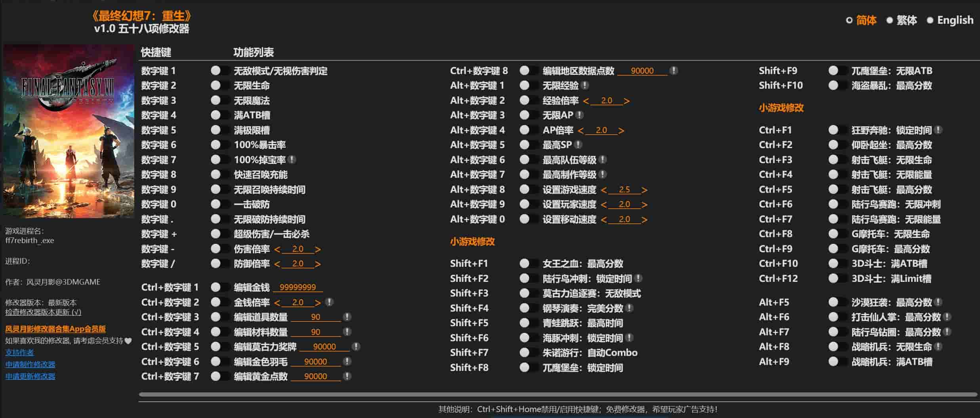Click info icon beside 无限经验
The width and height of the screenshot is (980, 418).
click(585, 85)
